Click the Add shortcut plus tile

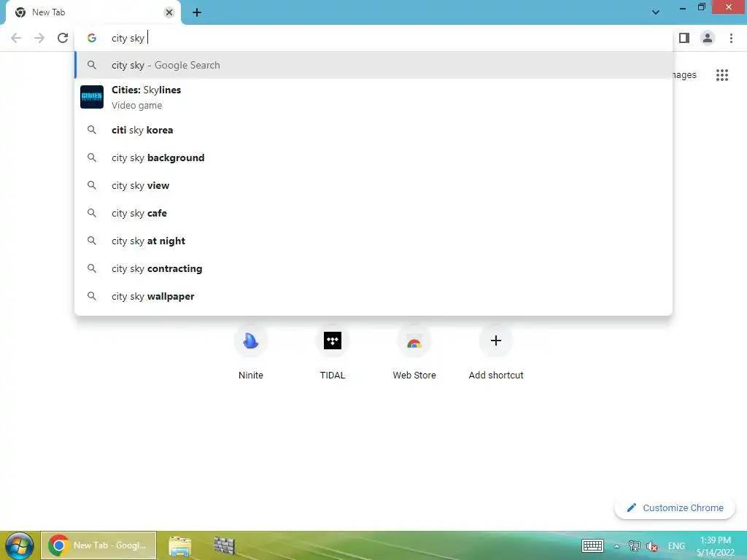click(496, 351)
